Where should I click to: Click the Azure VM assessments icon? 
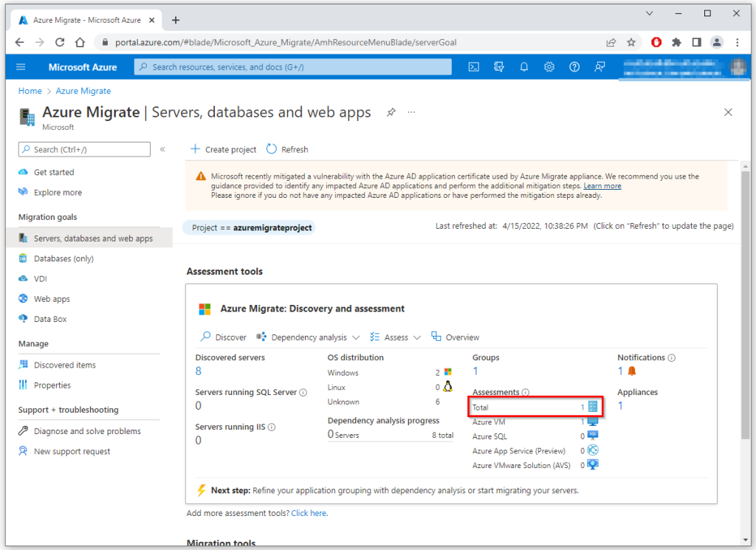pos(593,422)
